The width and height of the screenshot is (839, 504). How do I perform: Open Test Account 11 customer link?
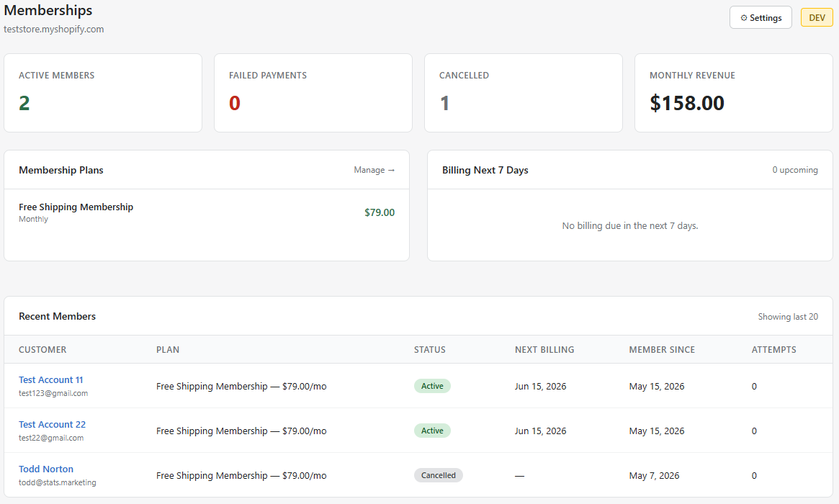tap(51, 380)
